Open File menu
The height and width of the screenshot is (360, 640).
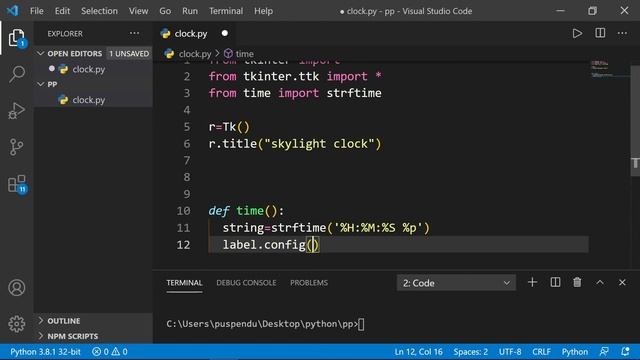pos(37,11)
